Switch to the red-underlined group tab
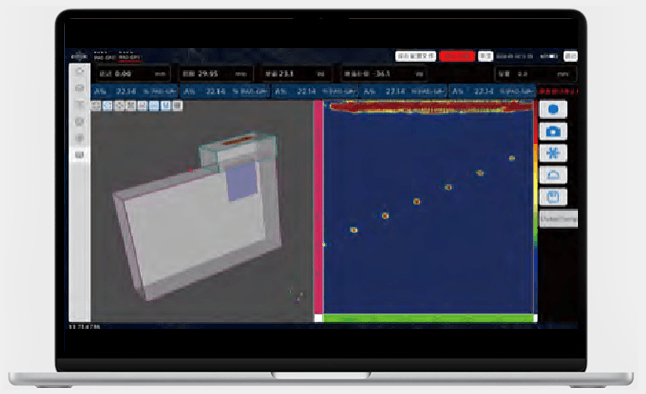The image size is (646, 394). coord(129,56)
